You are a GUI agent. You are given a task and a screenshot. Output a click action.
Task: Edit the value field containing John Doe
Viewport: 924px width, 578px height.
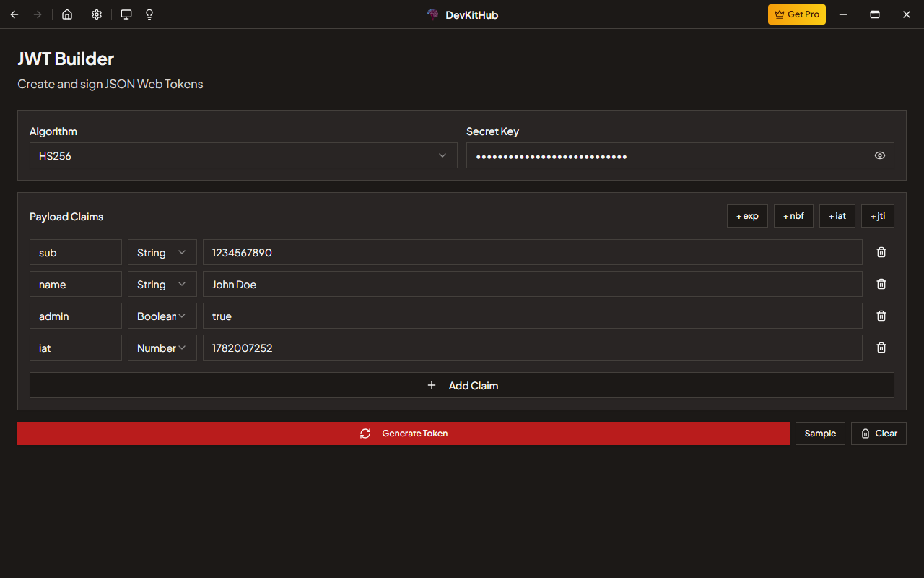click(533, 284)
